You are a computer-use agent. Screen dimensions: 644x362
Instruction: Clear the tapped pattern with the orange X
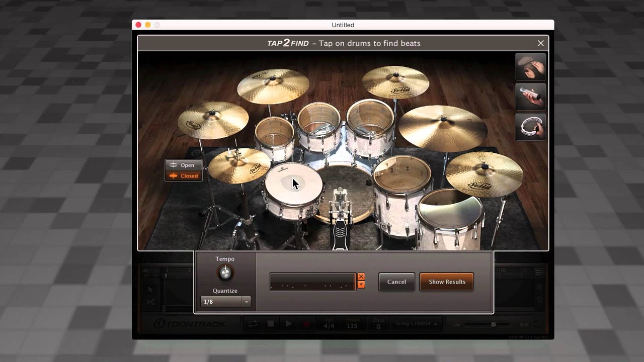point(361,277)
